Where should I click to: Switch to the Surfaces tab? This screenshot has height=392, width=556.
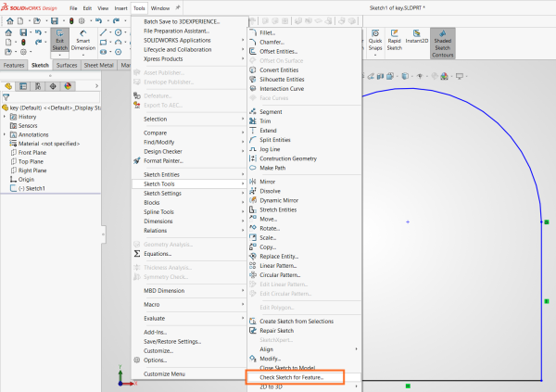click(67, 65)
